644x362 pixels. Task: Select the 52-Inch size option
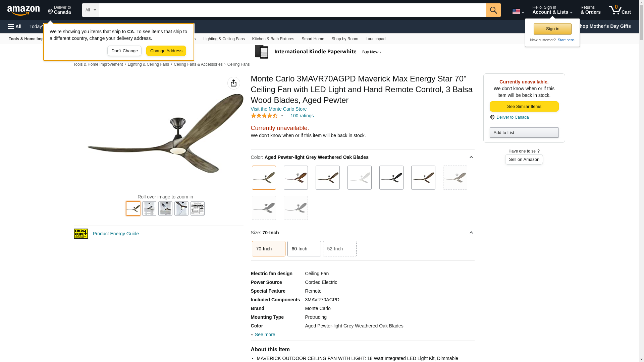[x=340, y=249]
